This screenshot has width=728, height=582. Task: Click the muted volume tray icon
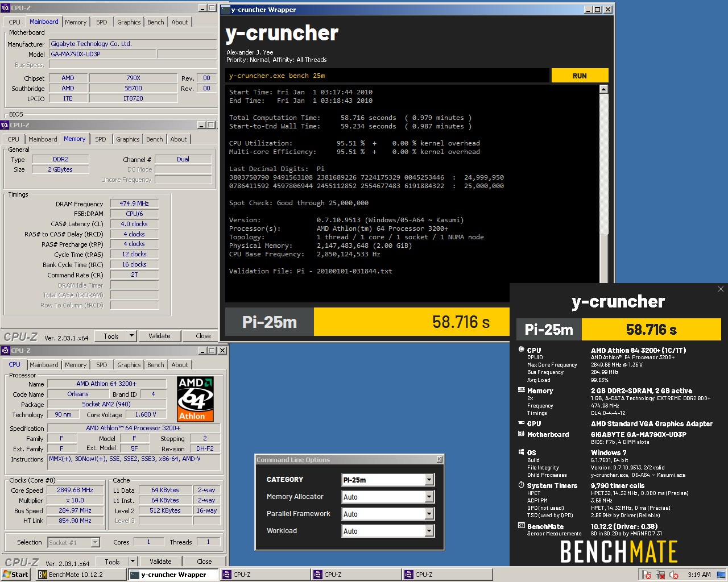point(674,575)
